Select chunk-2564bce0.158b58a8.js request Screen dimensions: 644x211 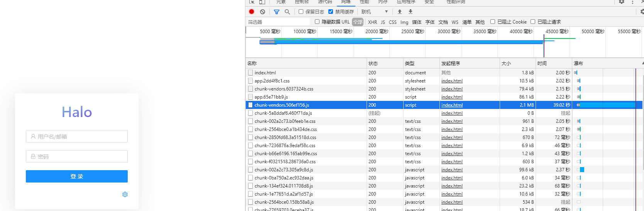[444, 202]
